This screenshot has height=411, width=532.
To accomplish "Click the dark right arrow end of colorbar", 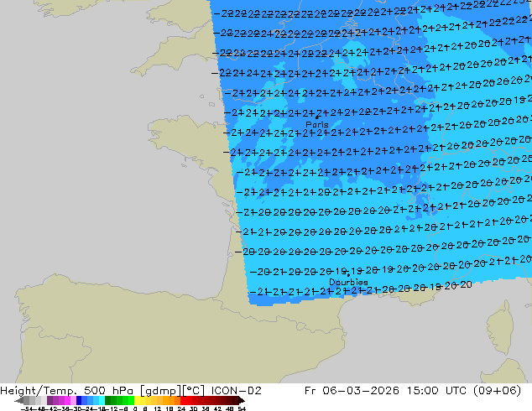I will 242,400.
